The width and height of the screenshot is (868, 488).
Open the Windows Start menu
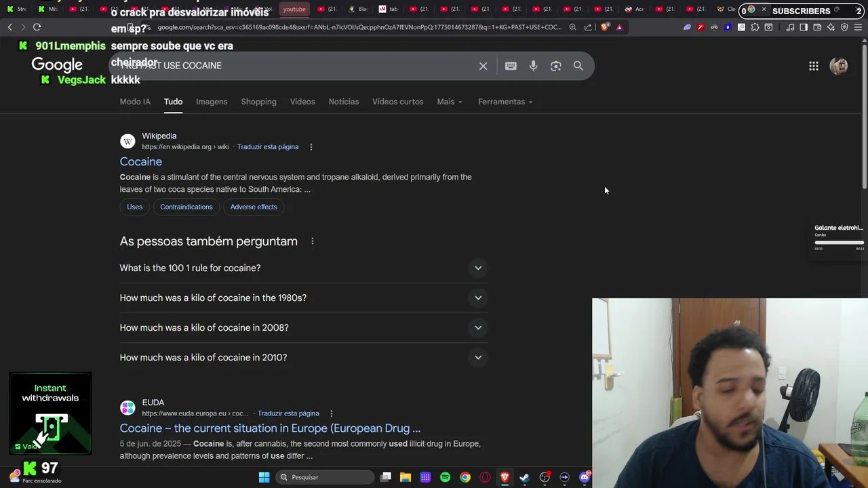(x=264, y=477)
